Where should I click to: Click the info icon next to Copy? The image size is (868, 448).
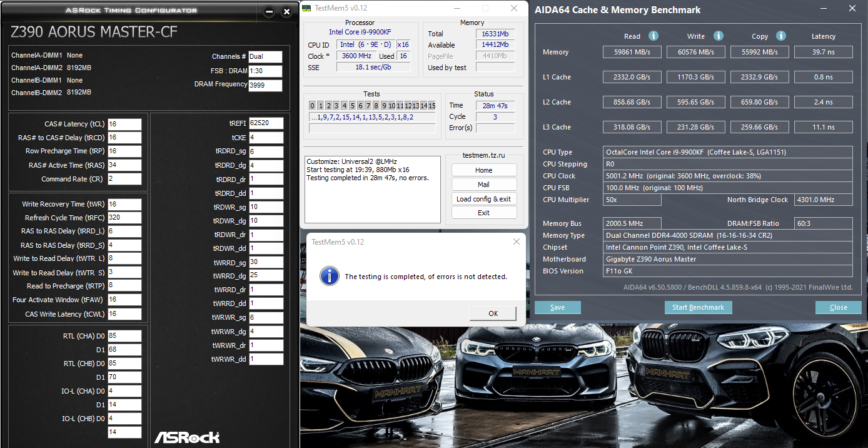(781, 36)
